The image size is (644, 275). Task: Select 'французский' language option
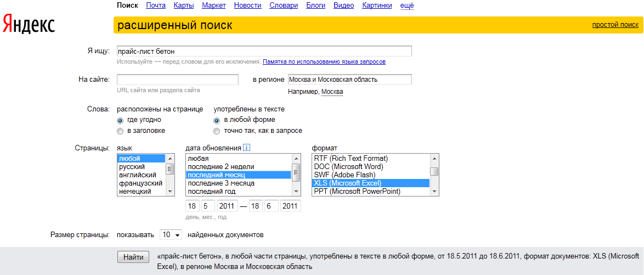(x=142, y=183)
